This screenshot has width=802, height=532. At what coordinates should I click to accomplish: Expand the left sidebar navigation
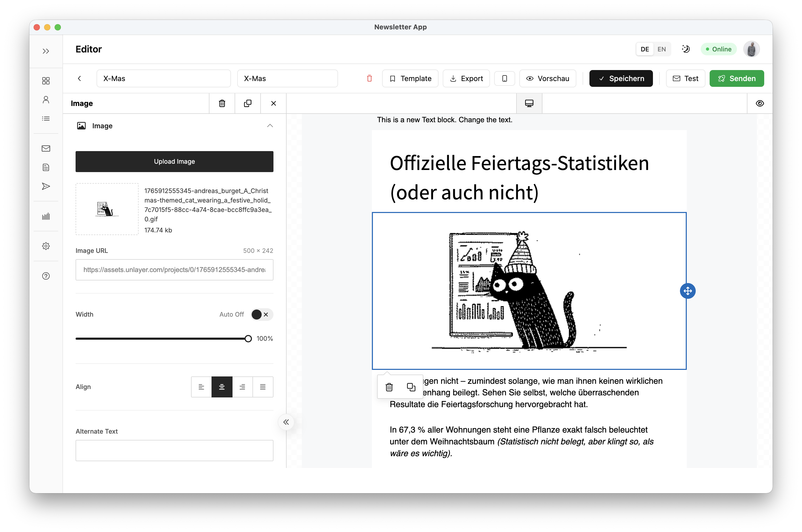tap(46, 51)
